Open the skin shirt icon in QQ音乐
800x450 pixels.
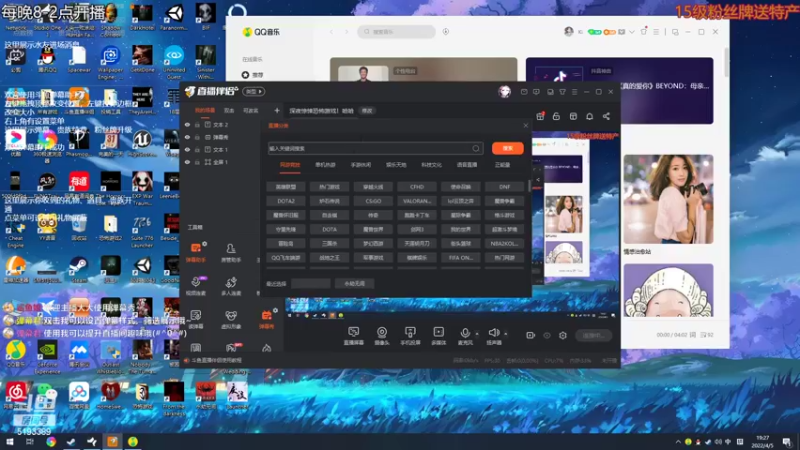(x=643, y=32)
